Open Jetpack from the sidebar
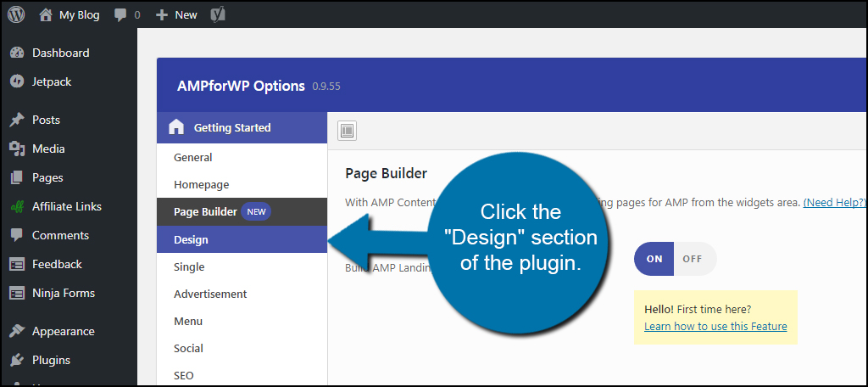 [x=52, y=81]
